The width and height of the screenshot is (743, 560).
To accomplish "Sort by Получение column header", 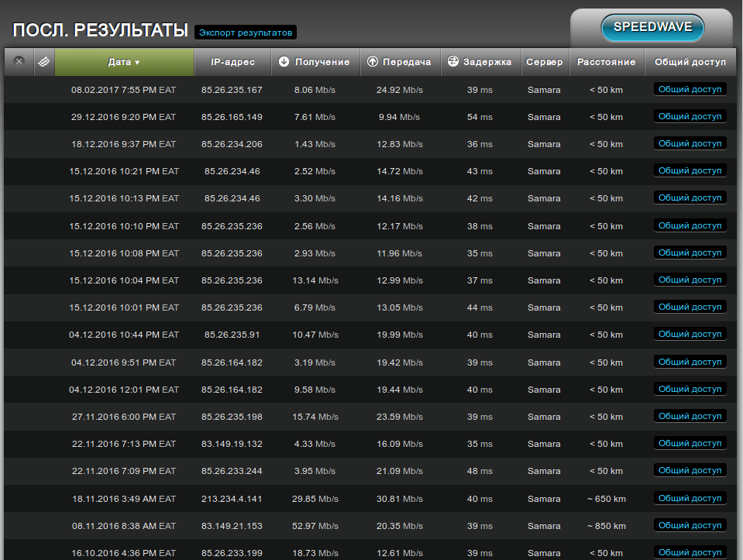I will pos(315,62).
